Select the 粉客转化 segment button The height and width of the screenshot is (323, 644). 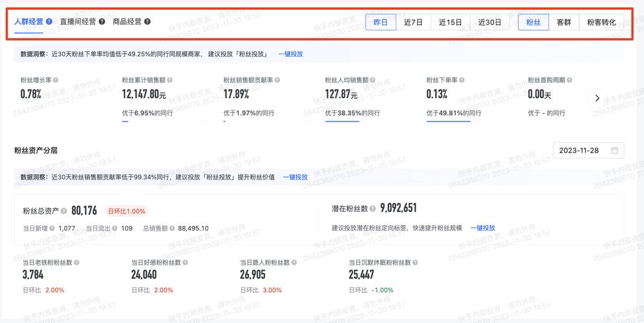[x=601, y=22]
